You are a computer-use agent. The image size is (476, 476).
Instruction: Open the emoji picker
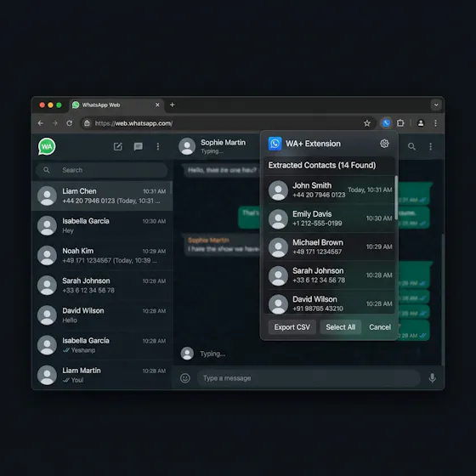[x=185, y=378]
